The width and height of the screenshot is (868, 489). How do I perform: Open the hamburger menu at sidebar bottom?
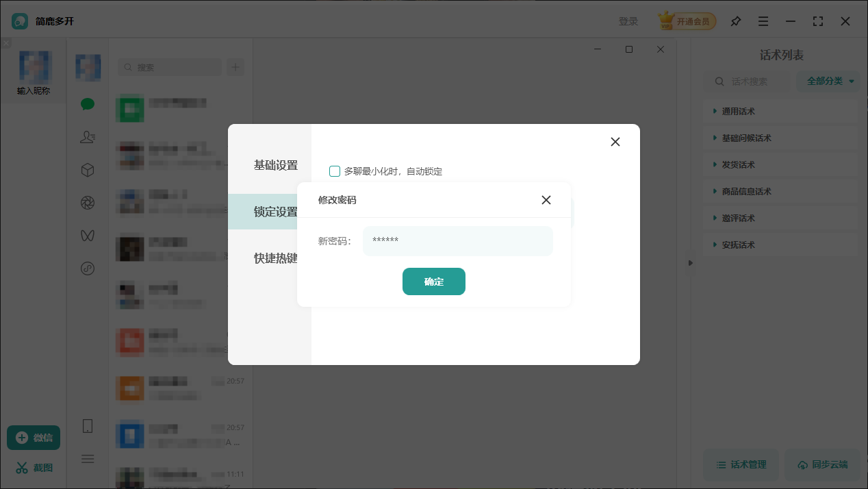(x=88, y=458)
